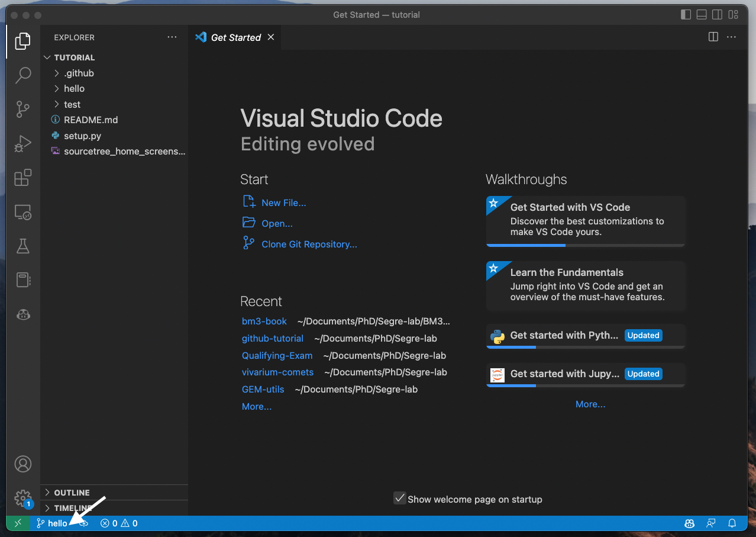Open the Customize Layout icon

[734, 15]
